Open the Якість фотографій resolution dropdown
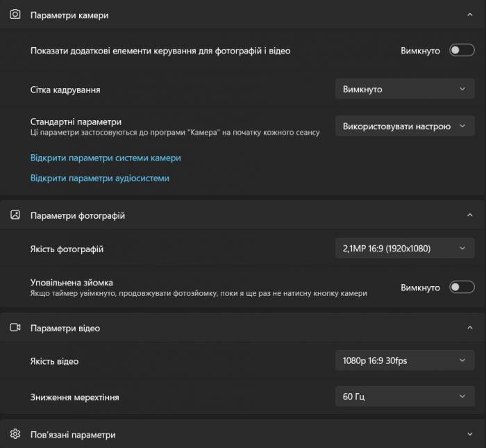486x448 pixels. tap(405, 249)
